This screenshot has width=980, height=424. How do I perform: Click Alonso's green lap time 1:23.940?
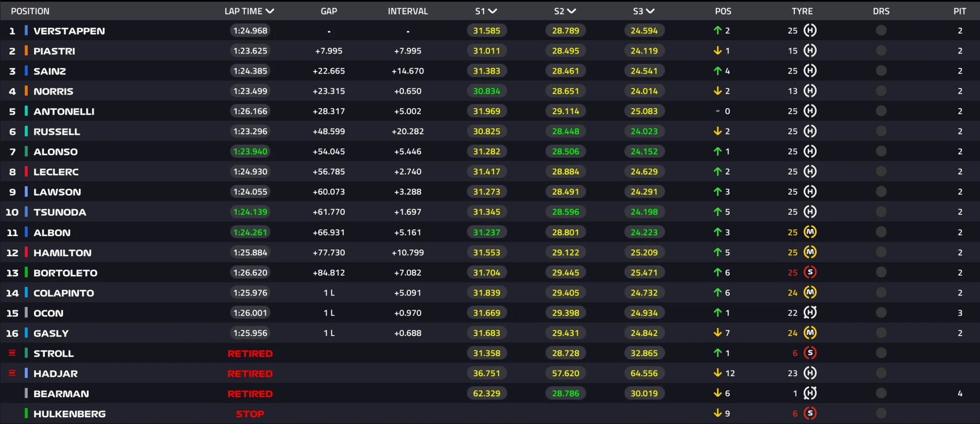[250, 152]
